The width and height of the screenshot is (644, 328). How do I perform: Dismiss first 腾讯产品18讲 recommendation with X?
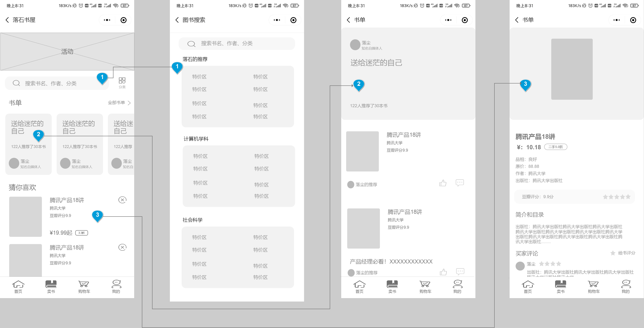pos(122,200)
